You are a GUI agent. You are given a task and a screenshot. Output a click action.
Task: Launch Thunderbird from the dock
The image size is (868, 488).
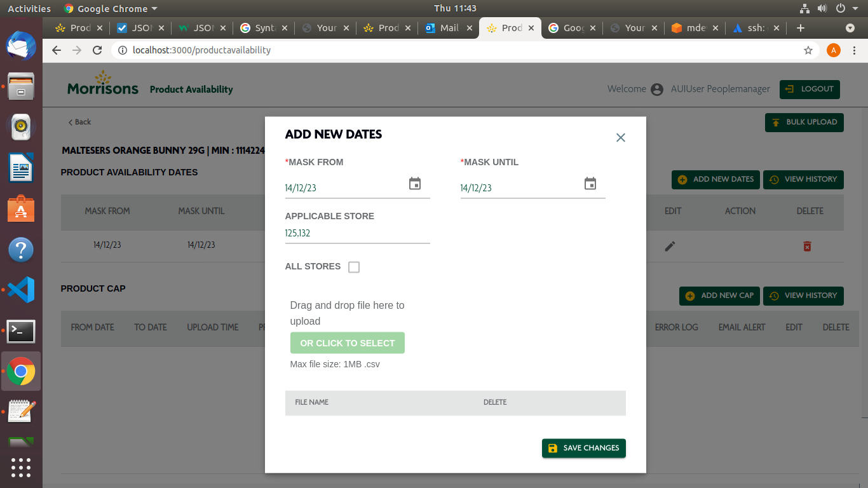click(x=21, y=46)
